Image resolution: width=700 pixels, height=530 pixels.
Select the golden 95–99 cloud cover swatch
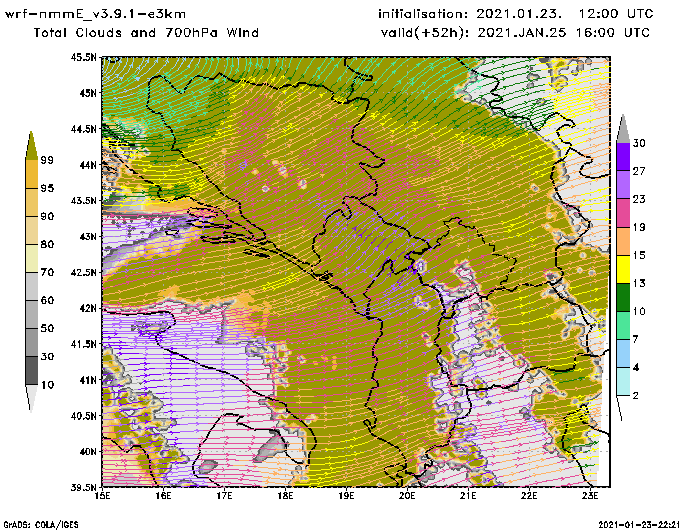click(x=31, y=174)
